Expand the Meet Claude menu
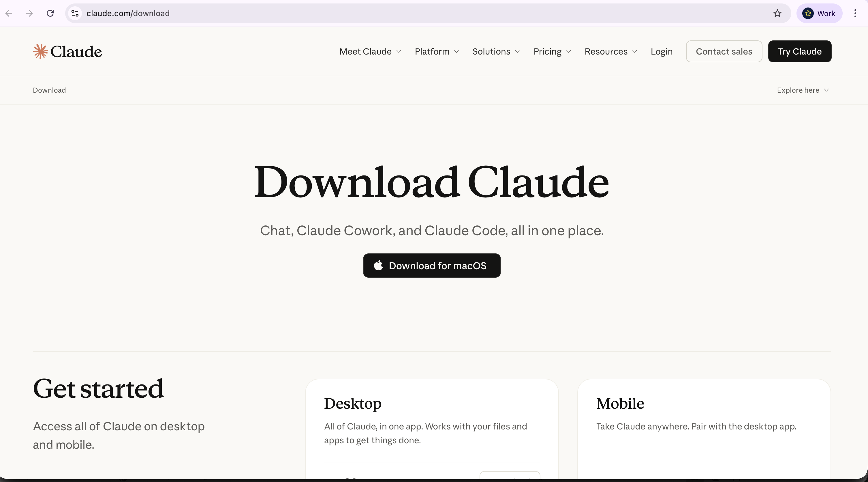868x482 pixels. [370, 51]
